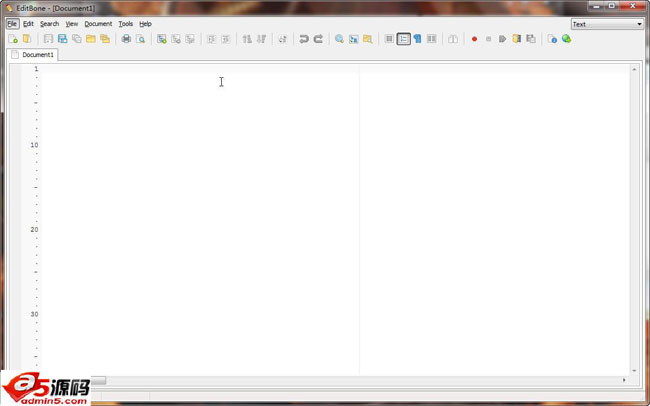Undo the last action
Screen dimensions: 650x406
coord(304,39)
